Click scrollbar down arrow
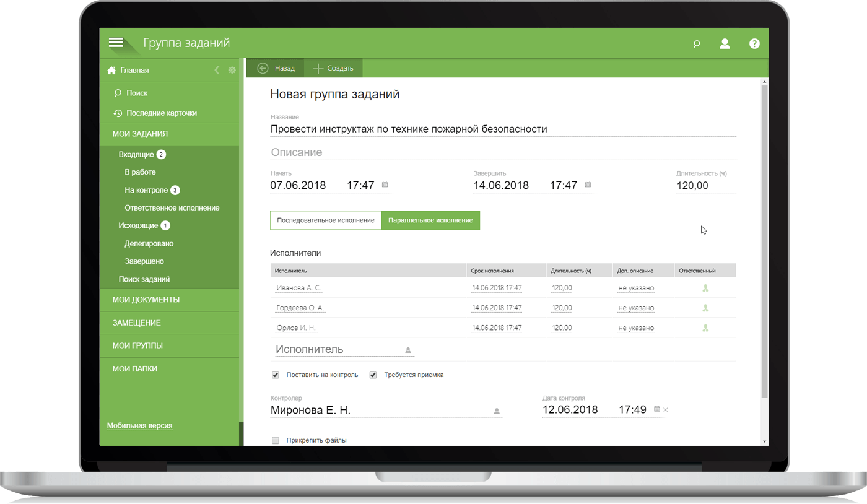The image size is (867, 504). (x=765, y=441)
